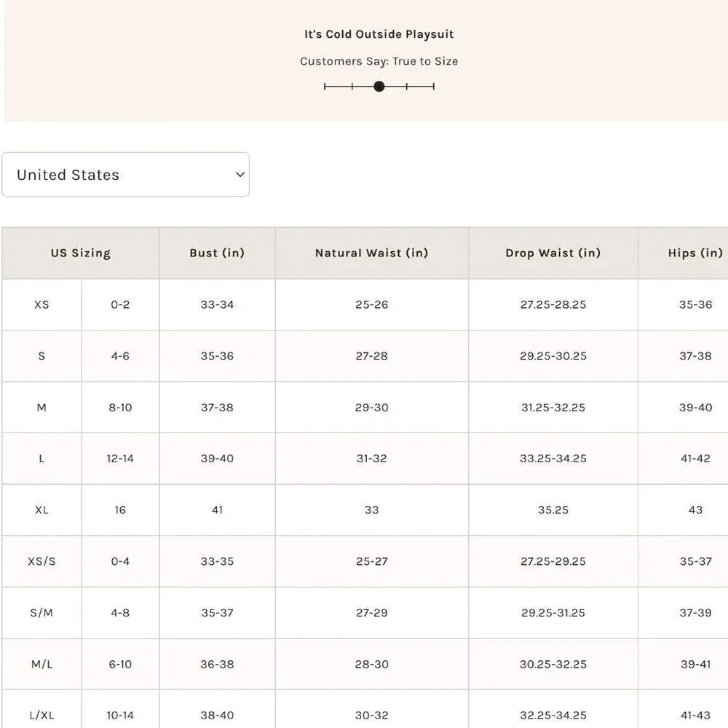Select the It's Cold Outside Playsuit title
Image resolution: width=728 pixels, height=728 pixels.
[379, 34]
